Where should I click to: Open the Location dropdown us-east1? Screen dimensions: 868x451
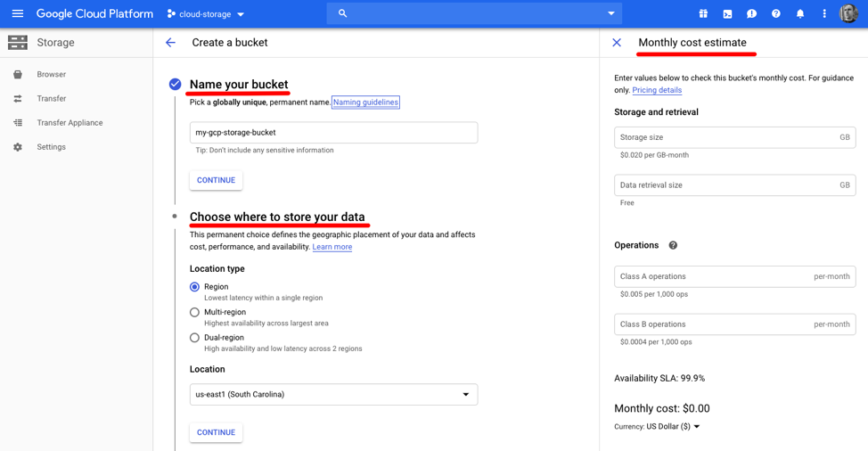coord(333,395)
